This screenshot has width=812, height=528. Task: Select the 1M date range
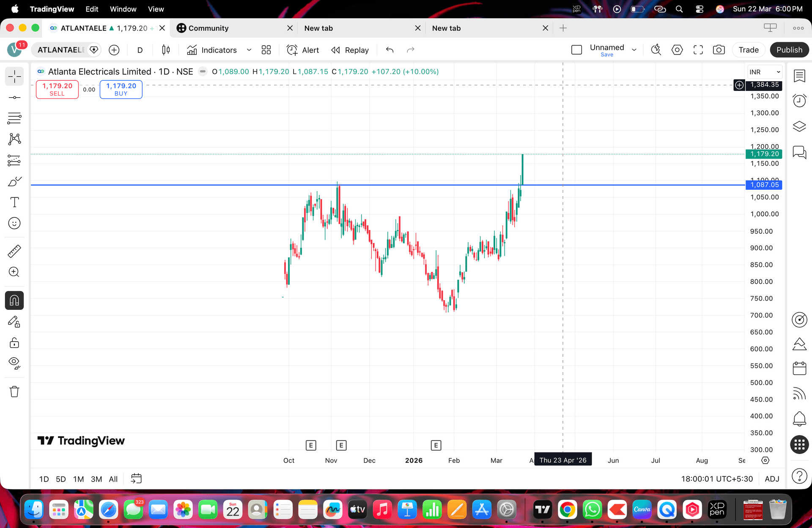[x=78, y=479]
